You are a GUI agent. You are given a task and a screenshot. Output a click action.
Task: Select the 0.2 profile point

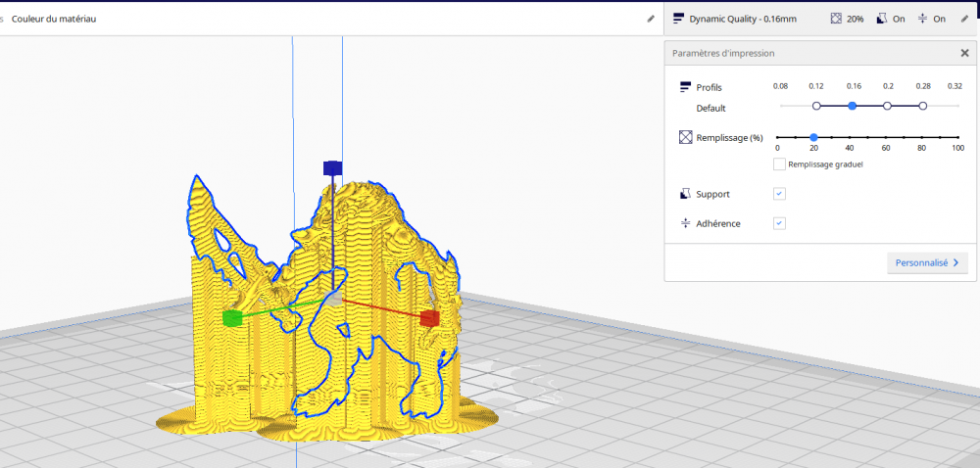(888, 106)
